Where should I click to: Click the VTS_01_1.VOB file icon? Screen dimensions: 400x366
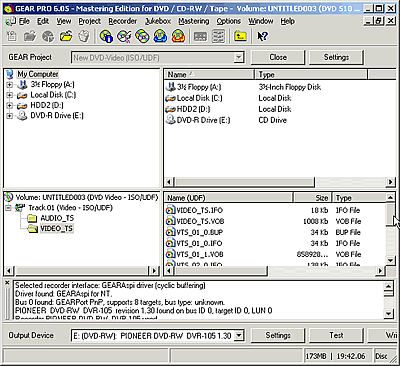coord(170,254)
